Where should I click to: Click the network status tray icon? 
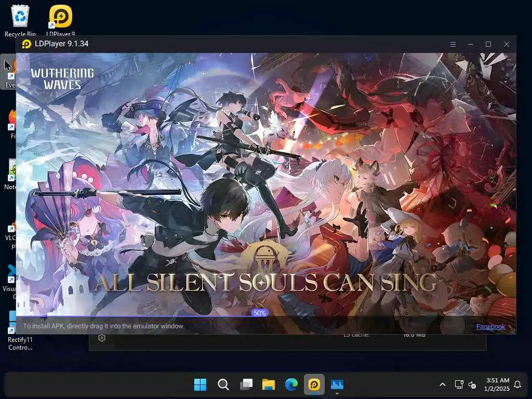click(x=459, y=384)
